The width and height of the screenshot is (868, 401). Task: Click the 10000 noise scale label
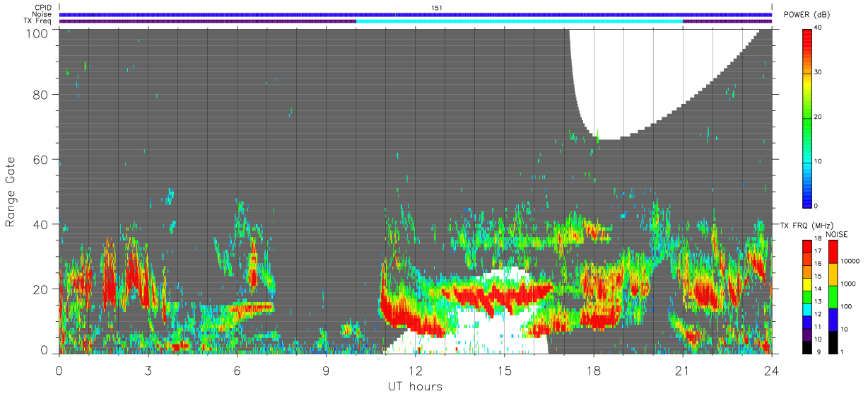click(850, 262)
